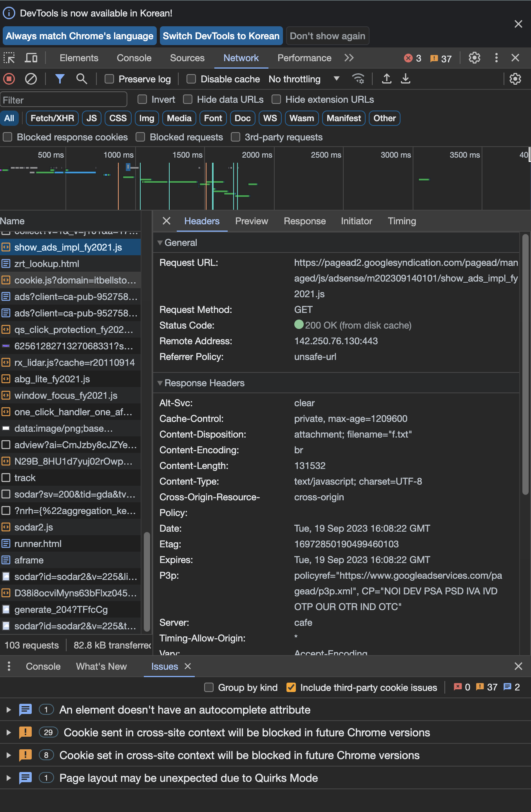The width and height of the screenshot is (531, 812).
Task: Switch drawer to What's New tab
Action: [x=101, y=666]
